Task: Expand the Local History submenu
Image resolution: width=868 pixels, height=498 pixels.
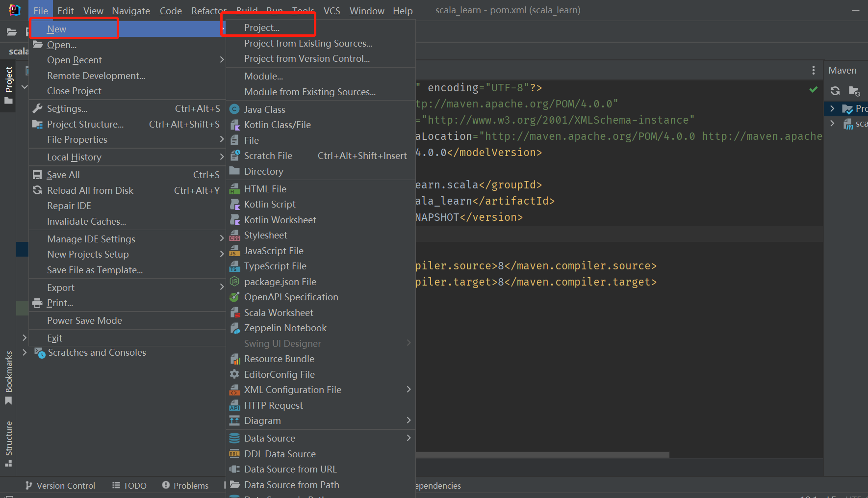Action: tap(128, 157)
